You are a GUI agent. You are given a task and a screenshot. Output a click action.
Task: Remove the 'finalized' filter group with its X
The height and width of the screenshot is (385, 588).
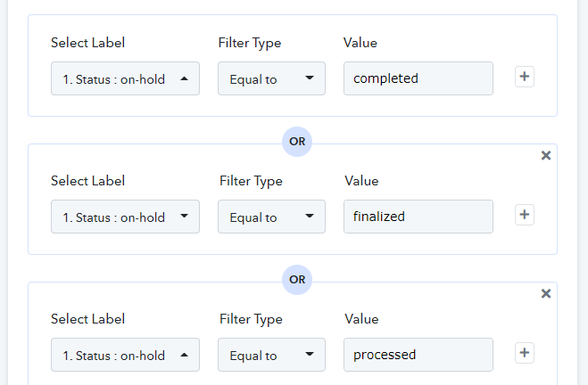click(x=546, y=156)
